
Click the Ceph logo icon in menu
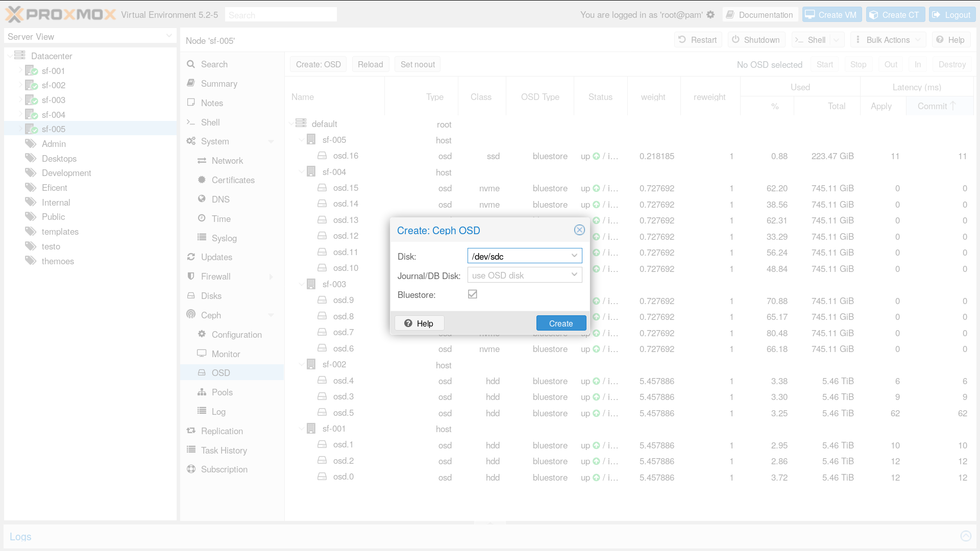[191, 314]
